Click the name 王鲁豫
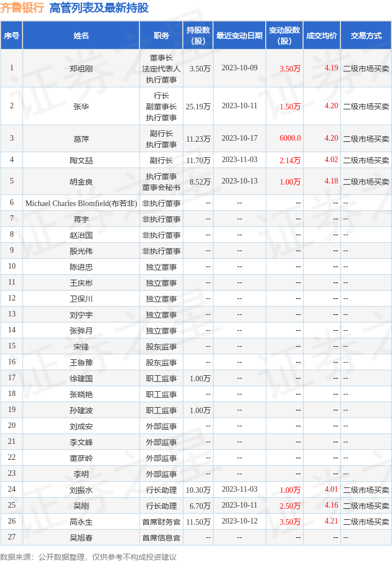 tap(81, 363)
